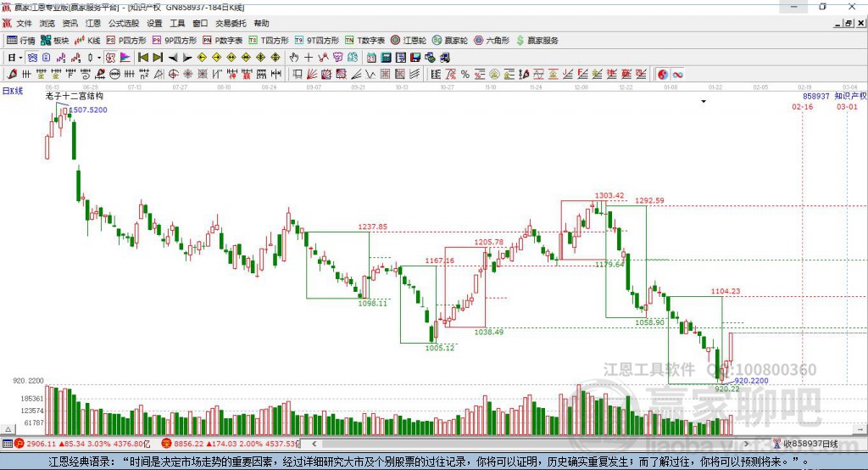Open the calendar icon
Screen dimensions: 868x470
[x=371, y=58]
